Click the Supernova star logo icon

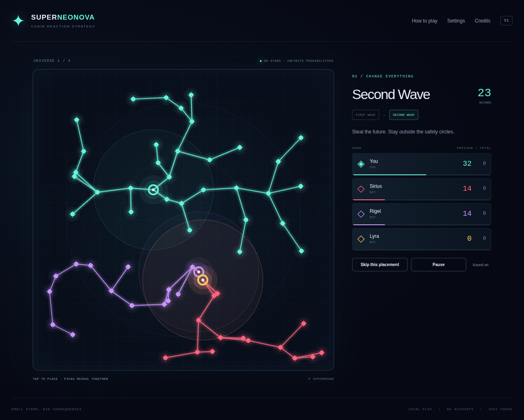(x=18, y=20)
